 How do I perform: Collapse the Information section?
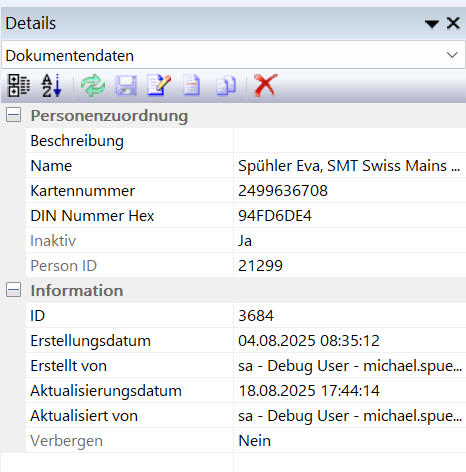pos(13,290)
